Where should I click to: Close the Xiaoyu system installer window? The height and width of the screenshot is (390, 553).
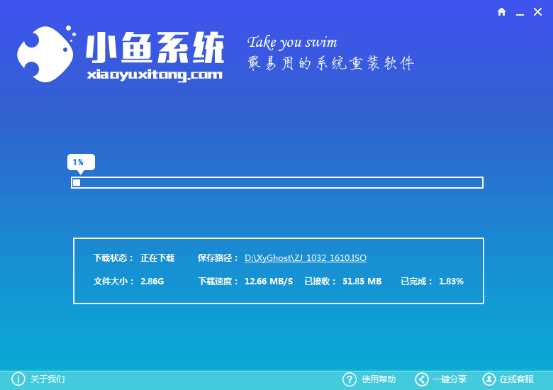tap(537, 12)
